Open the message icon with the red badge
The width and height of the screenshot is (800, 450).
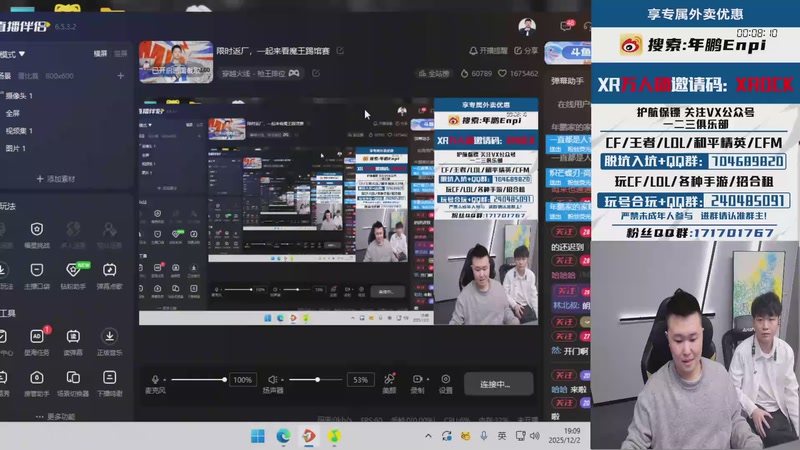(566, 26)
